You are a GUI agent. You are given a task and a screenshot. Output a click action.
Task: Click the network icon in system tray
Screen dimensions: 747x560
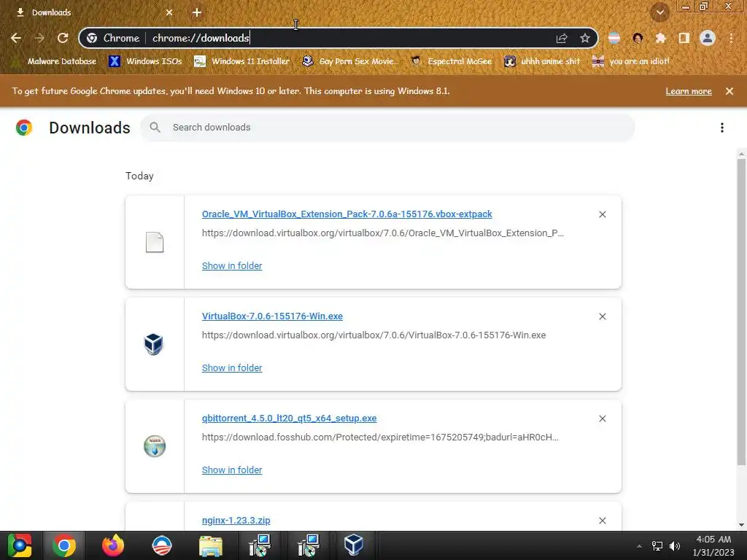point(657,546)
